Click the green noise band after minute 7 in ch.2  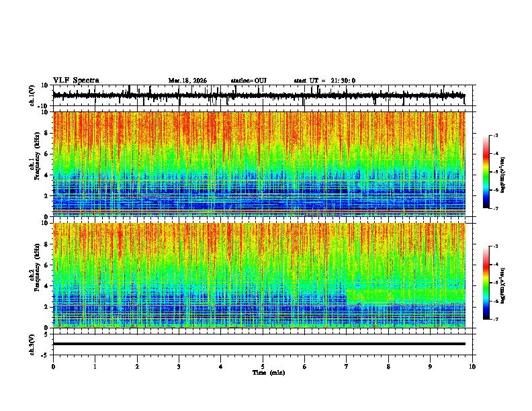406,297
